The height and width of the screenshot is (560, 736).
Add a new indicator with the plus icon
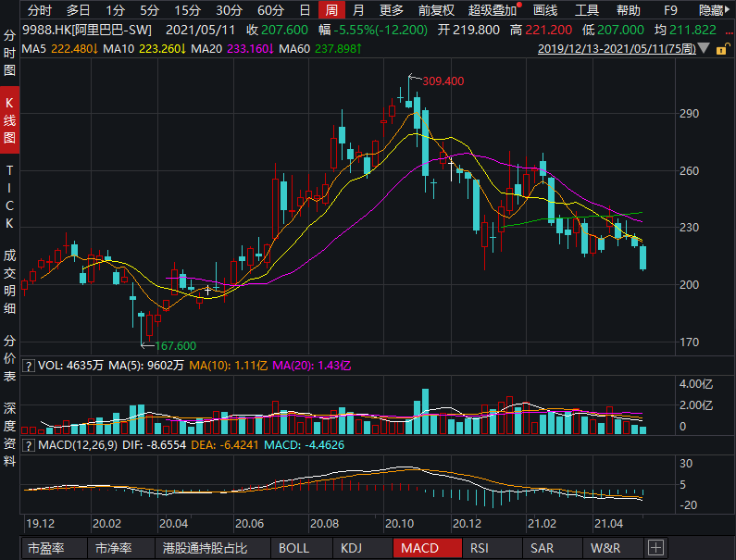pos(655,548)
